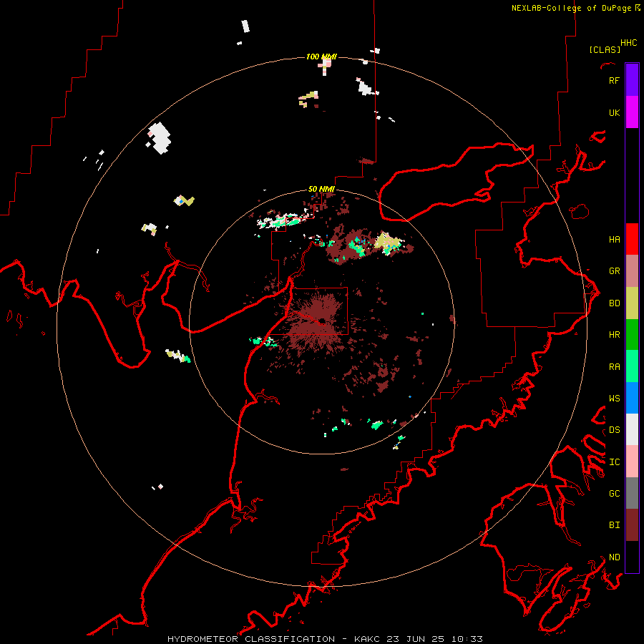Click the BI legend label
The width and height of the screenshot is (644, 644).
pyautogui.click(x=614, y=525)
